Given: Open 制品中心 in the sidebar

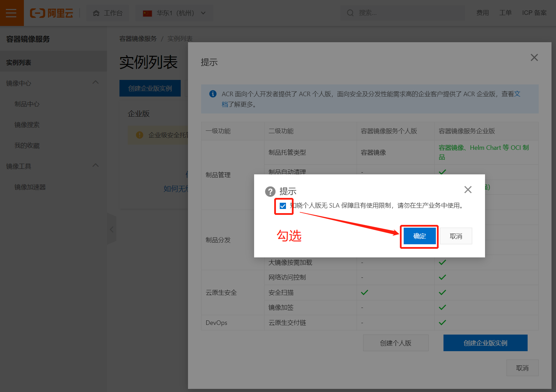Looking at the screenshot, I should click(27, 104).
